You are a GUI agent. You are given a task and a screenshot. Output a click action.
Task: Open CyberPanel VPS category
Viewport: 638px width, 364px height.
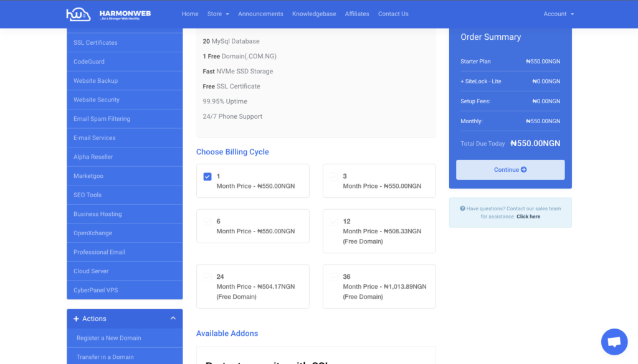(125, 290)
